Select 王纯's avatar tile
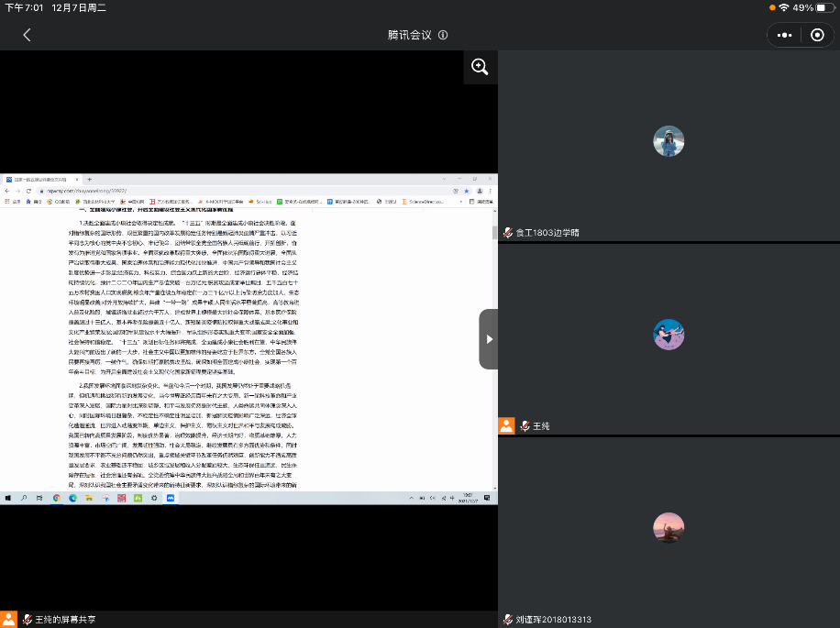840x628 pixels. coord(669,335)
